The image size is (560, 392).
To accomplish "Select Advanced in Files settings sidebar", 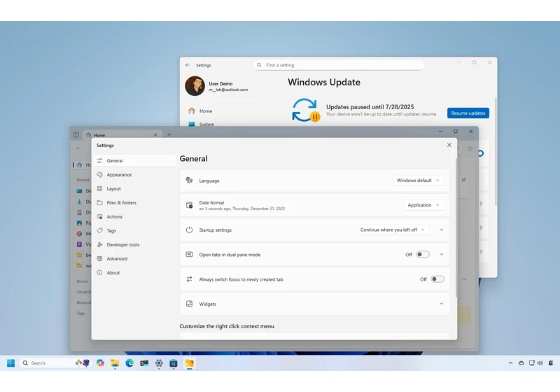I will tap(134, 258).
